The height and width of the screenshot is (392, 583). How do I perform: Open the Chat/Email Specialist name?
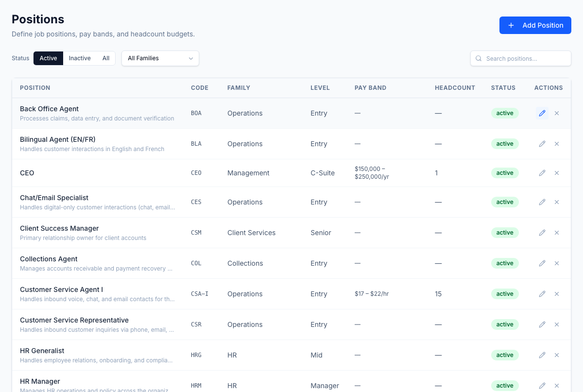point(54,198)
